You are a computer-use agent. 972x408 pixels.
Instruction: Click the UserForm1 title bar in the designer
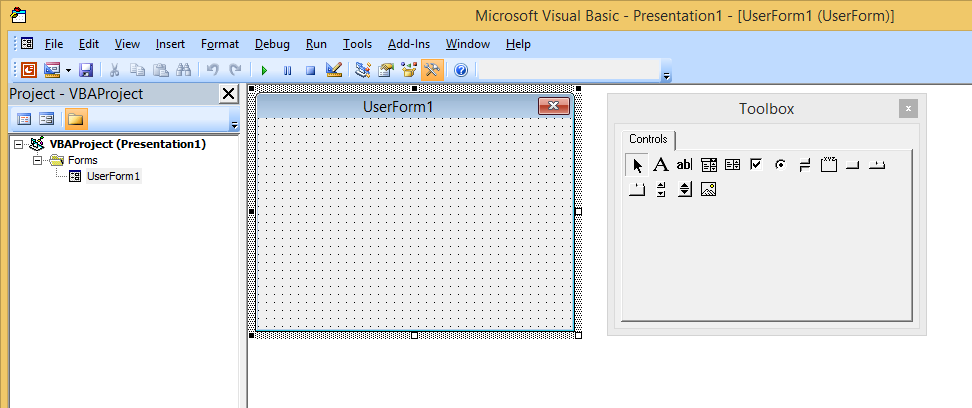tap(398, 106)
